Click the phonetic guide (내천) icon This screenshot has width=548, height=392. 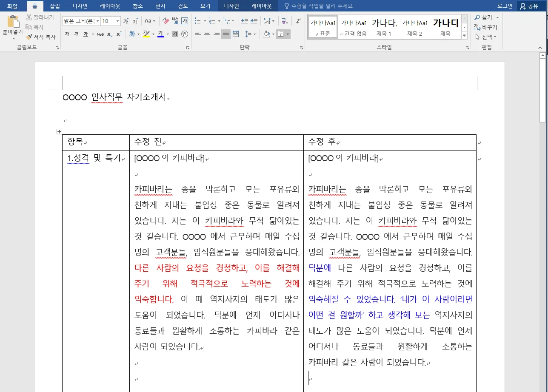point(175,21)
